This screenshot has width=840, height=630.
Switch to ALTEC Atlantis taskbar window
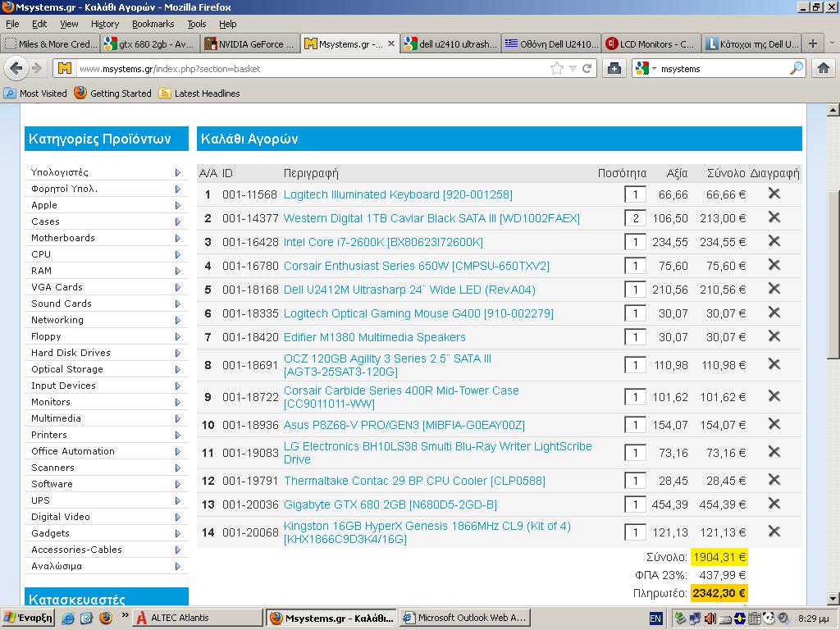197,618
